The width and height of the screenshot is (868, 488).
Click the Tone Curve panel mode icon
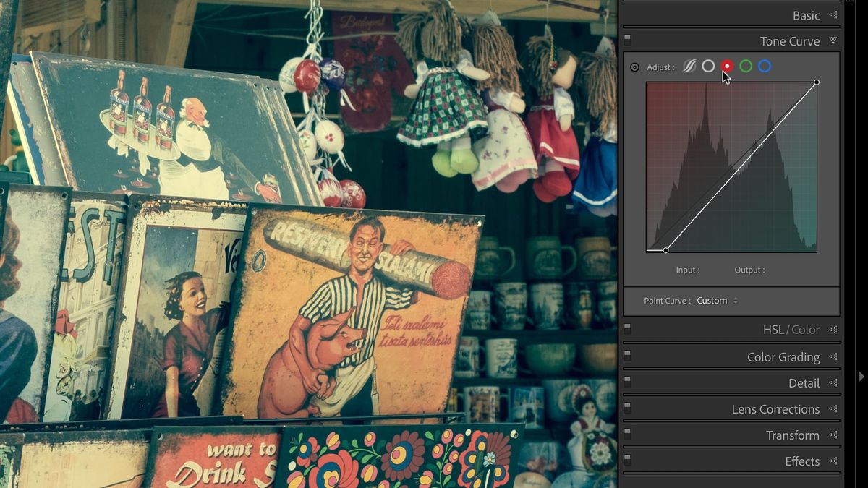tap(626, 41)
